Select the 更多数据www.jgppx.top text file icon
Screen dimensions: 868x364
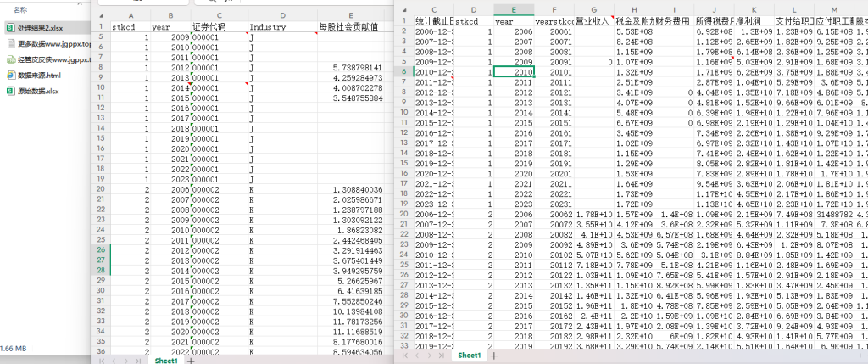(x=10, y=43)
